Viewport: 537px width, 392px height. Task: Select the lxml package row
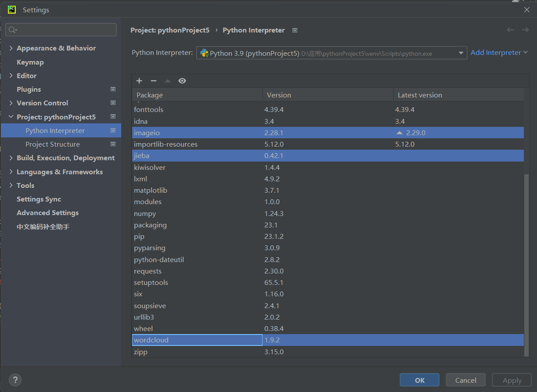[328, 179]
